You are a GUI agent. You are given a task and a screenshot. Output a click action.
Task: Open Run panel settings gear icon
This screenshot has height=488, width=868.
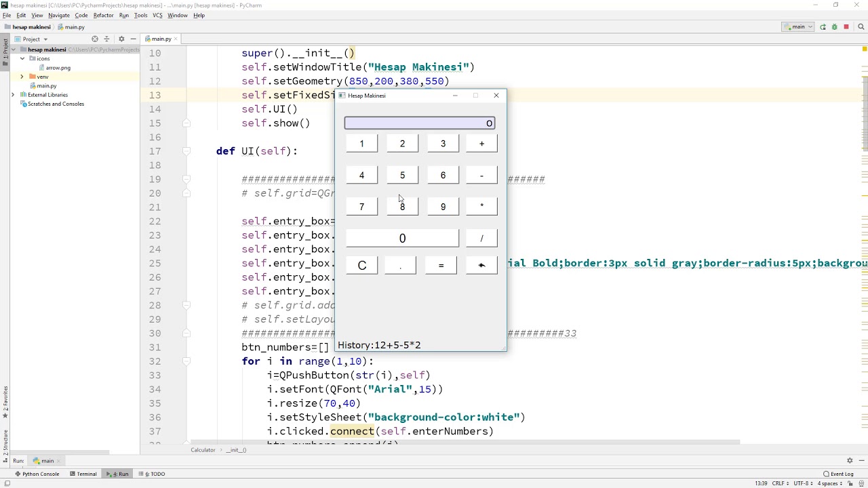point(849,461)
